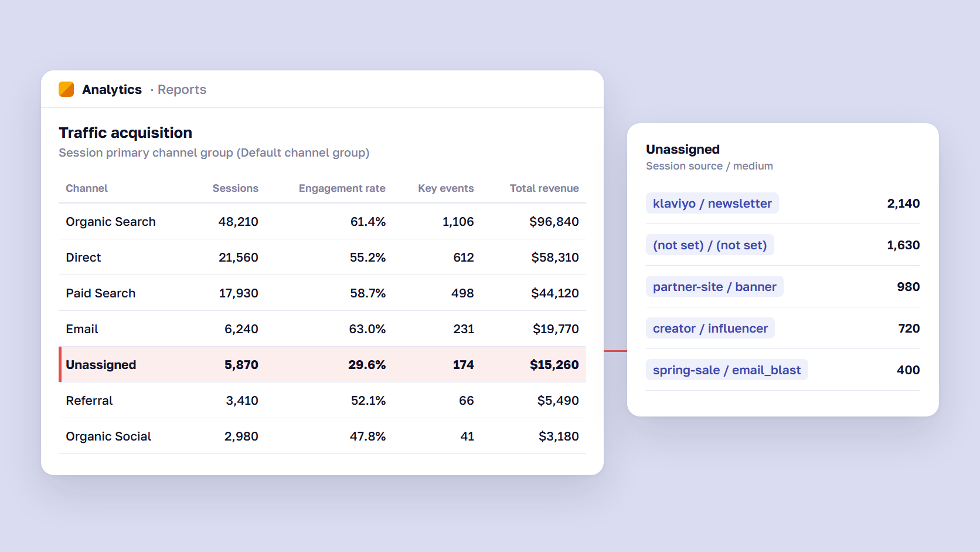
Task: Open the spring-sale / email_blast source tag
Action: click(727, 370)
